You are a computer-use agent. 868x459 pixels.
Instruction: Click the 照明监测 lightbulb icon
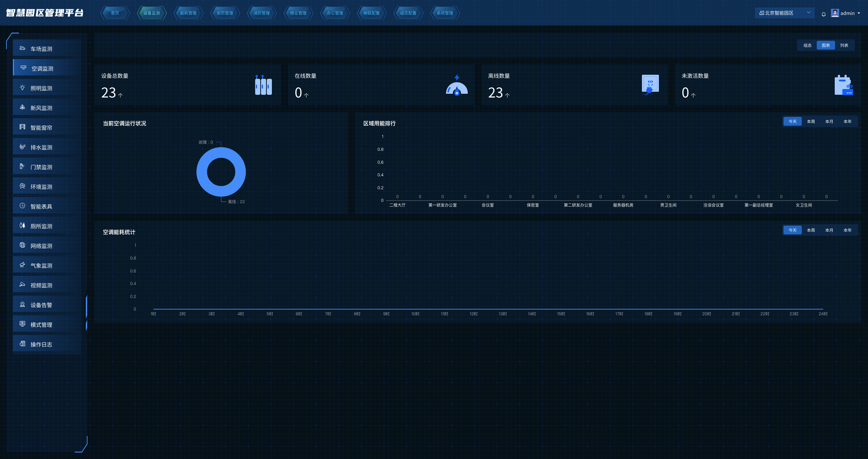[22, 88]
